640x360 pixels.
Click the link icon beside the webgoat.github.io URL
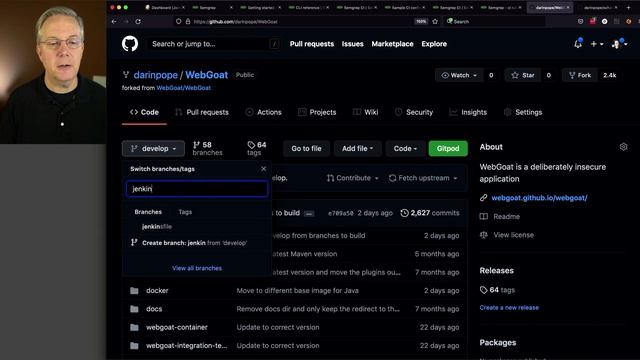point(483,198)
